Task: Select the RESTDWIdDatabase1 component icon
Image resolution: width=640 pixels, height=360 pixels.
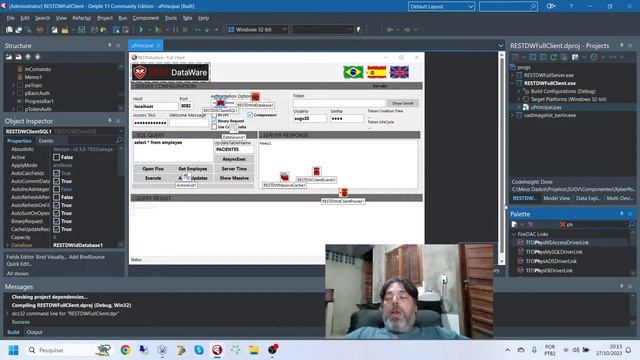Action: pos(255,97)
